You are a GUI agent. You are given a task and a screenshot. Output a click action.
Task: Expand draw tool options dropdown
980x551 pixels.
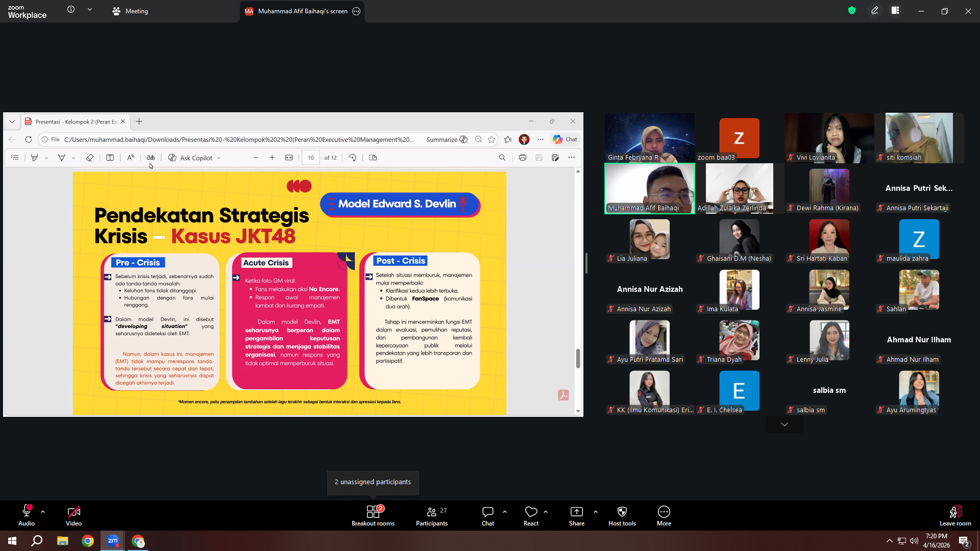tap(73, 158)
